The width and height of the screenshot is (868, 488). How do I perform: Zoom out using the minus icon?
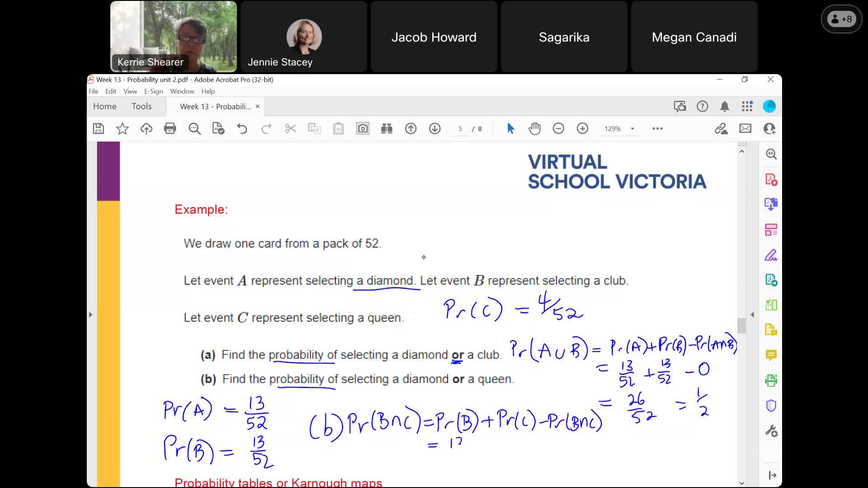(x=558, y=128)
